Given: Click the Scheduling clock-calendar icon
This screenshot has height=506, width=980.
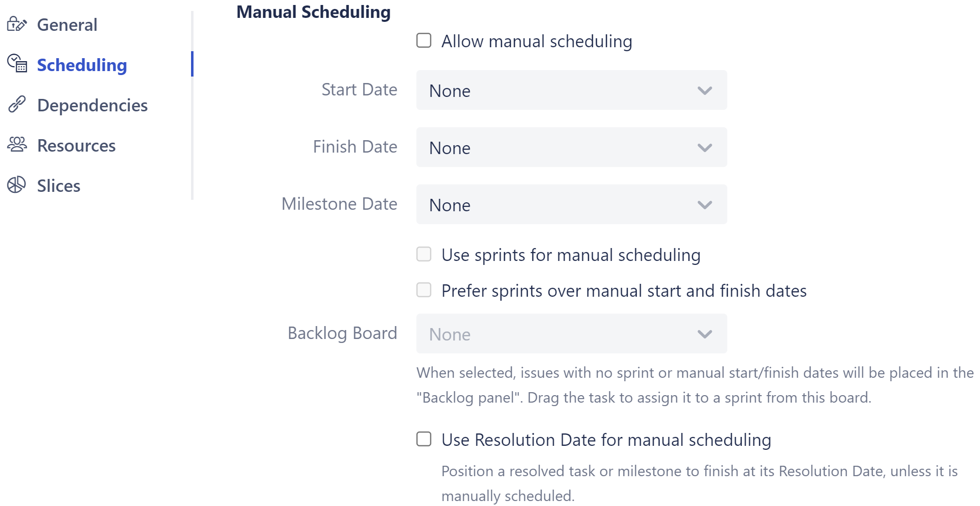Looking at the screenshot, I should pos(17,64).
